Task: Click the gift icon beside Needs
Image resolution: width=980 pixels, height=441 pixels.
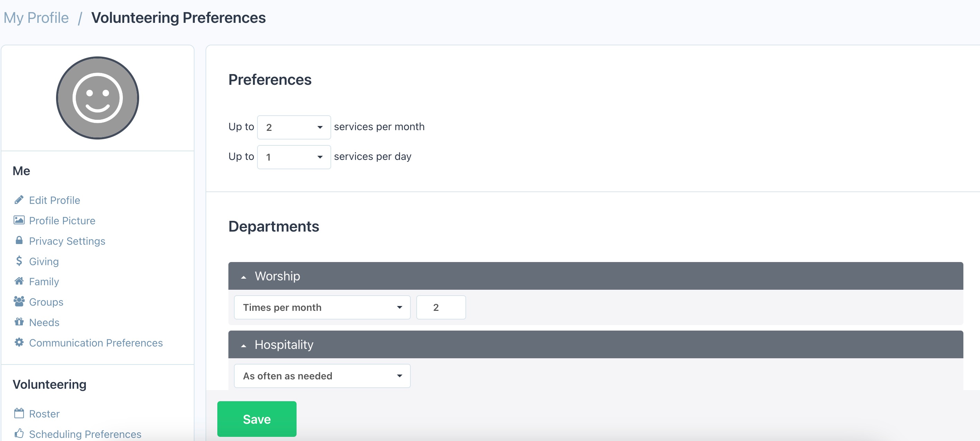Action: [x=19, y=322]
